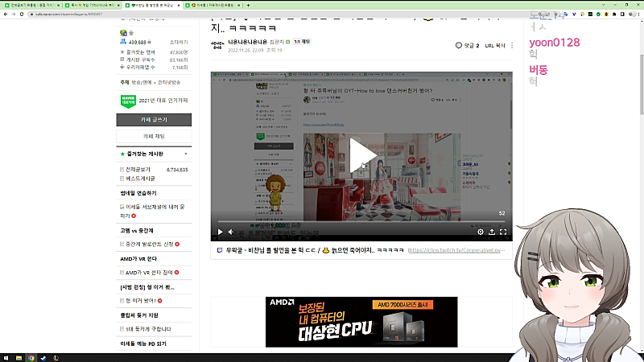Grab the page vertical scrollbar
Screen dimensions: 644x362
[x=642, y=84]
